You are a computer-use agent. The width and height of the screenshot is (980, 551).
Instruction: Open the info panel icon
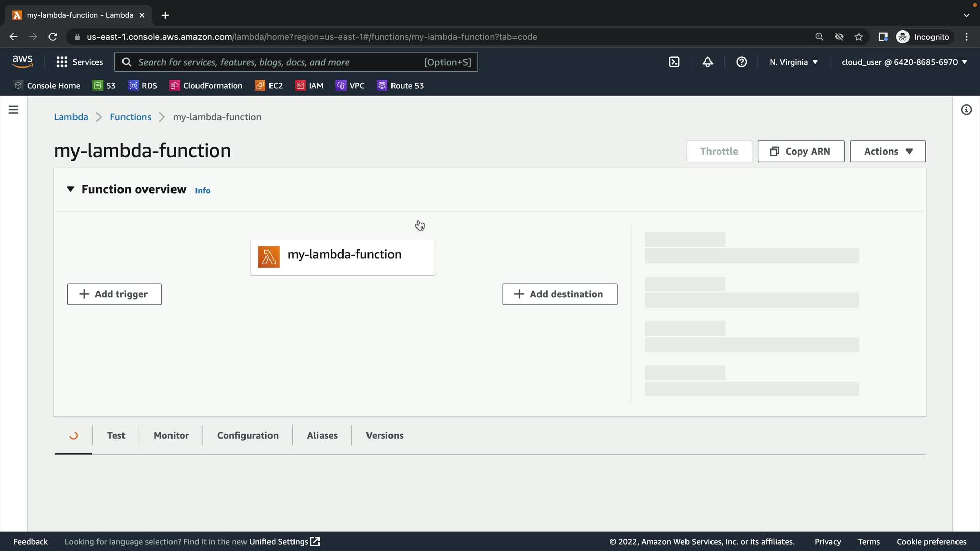point(966,110)
